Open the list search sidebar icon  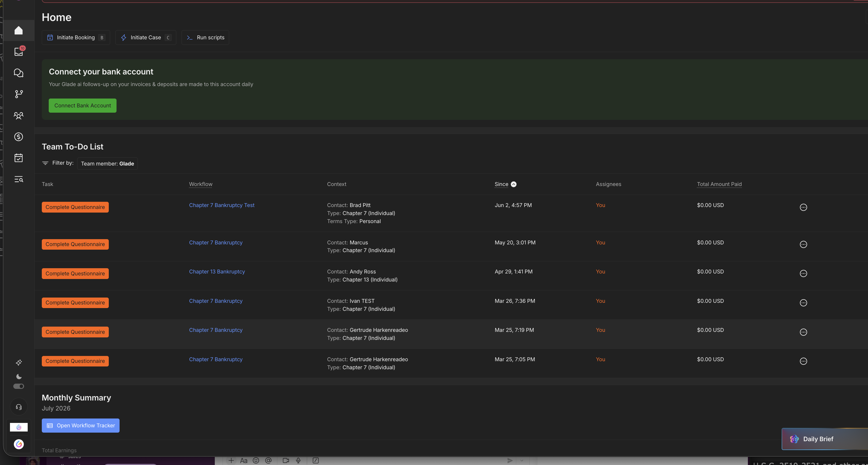[19, 179]
